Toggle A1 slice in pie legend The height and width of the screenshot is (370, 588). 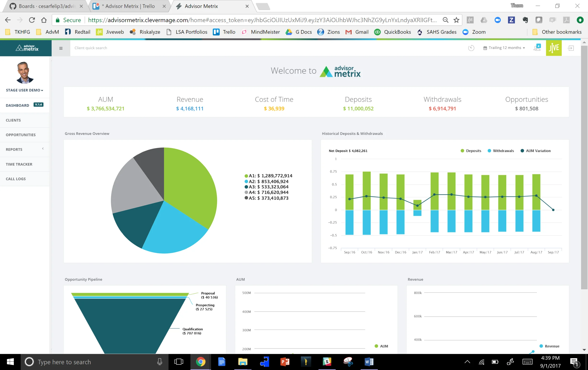[268, 176]
